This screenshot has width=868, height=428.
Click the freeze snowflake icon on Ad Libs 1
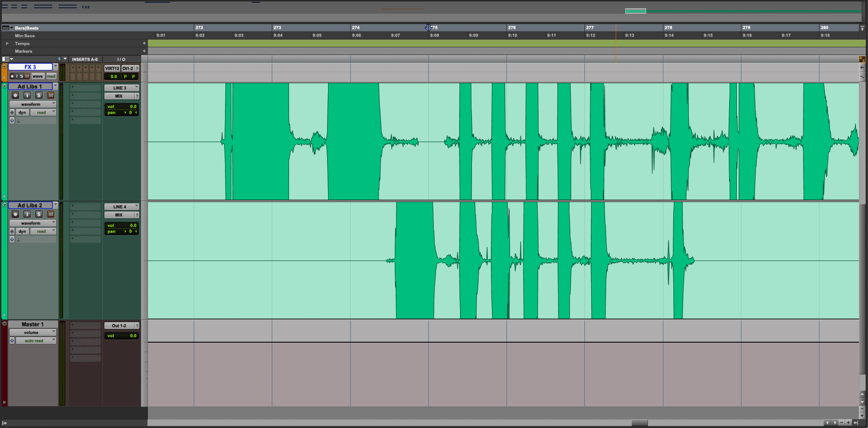tap(12, 113)
